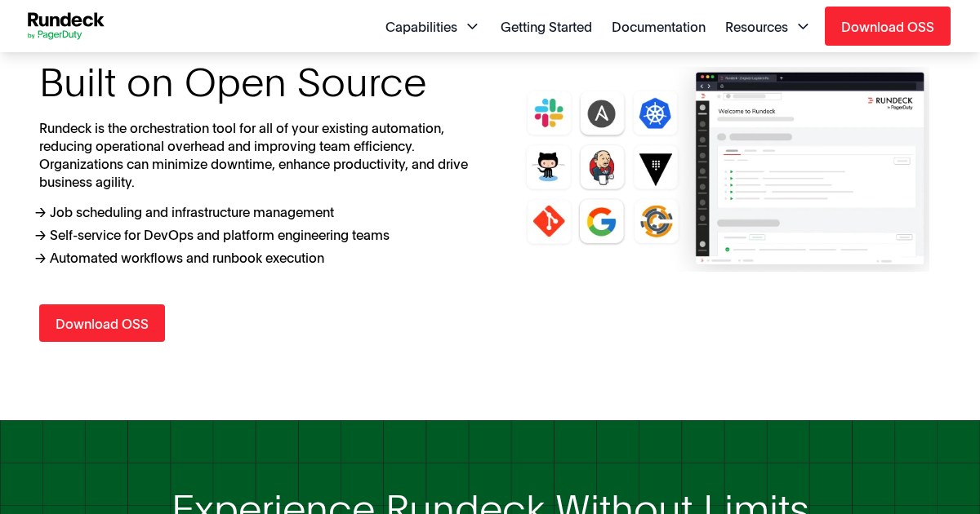Screen dimensions: 980x514
Task: Go to Getting Started
Action: click(x=546, y=27)
